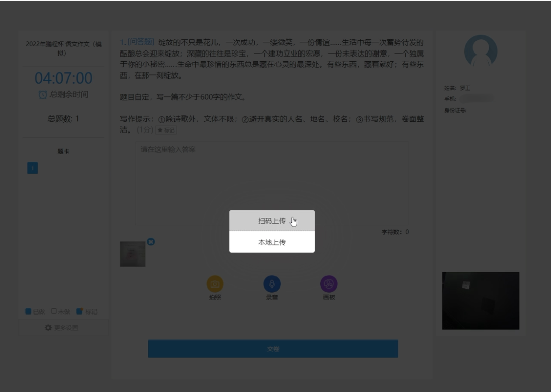Choose 本地上传 in the upload popup
The width and height of the screenshot is (551, 392).
(x=271, y=242)
